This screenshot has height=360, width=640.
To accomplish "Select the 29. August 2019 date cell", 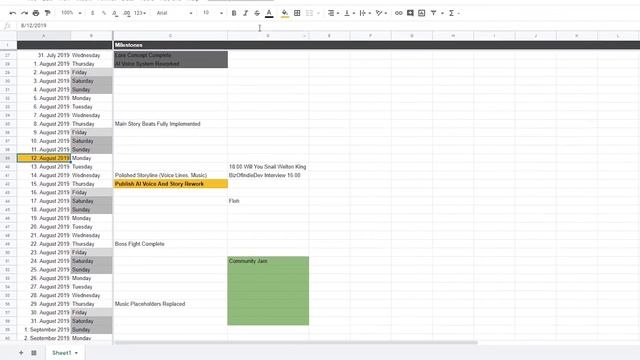I will 44,304.
